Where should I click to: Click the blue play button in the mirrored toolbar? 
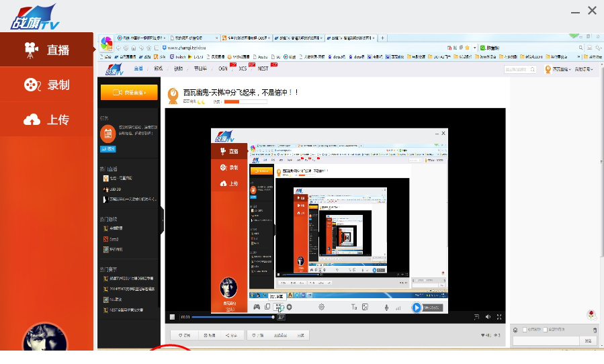[417, 308]
